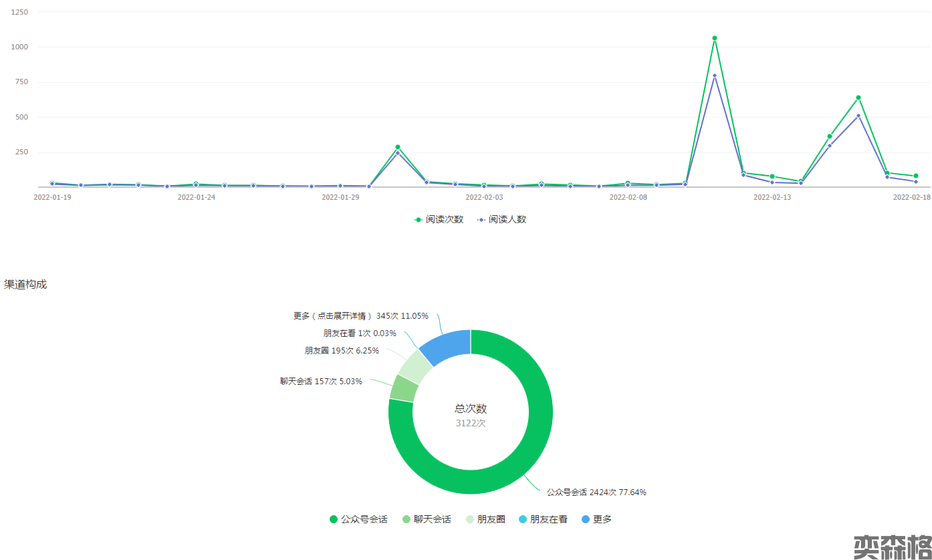Click the 公众号会话 2424次 77.64% label

596,493
